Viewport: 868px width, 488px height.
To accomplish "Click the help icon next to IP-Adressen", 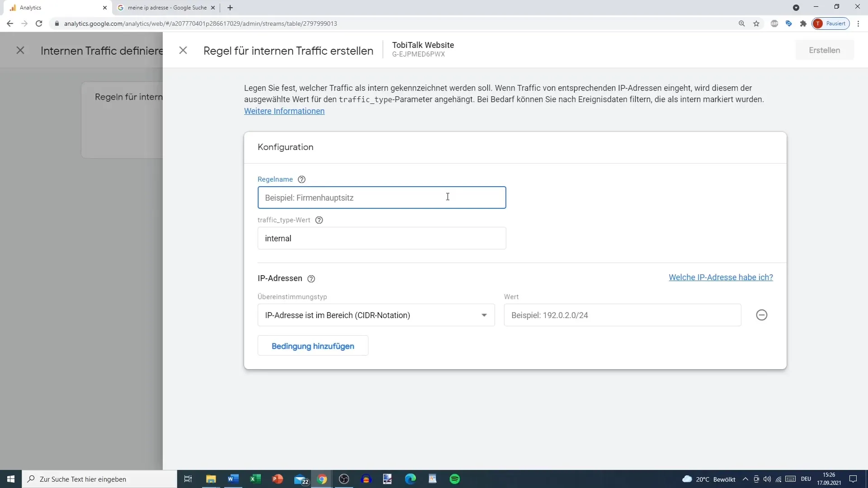I will pos(311,279).
